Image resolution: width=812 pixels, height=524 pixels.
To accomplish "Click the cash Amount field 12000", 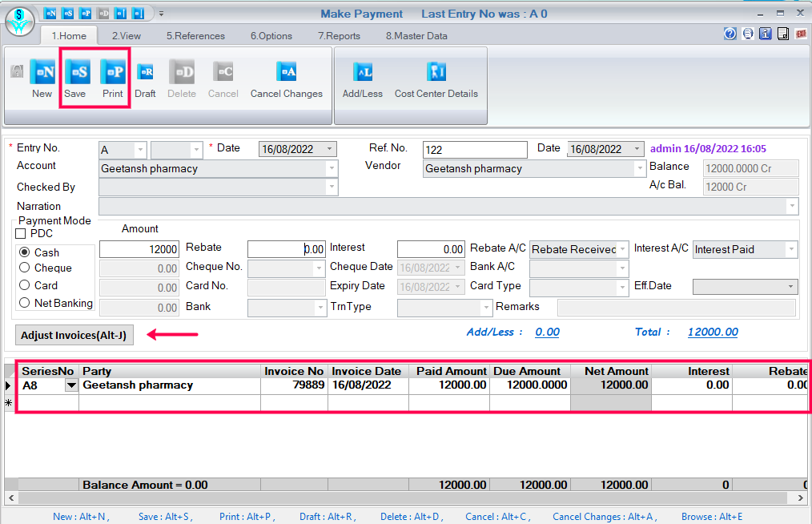I will [x=139, y=249].
